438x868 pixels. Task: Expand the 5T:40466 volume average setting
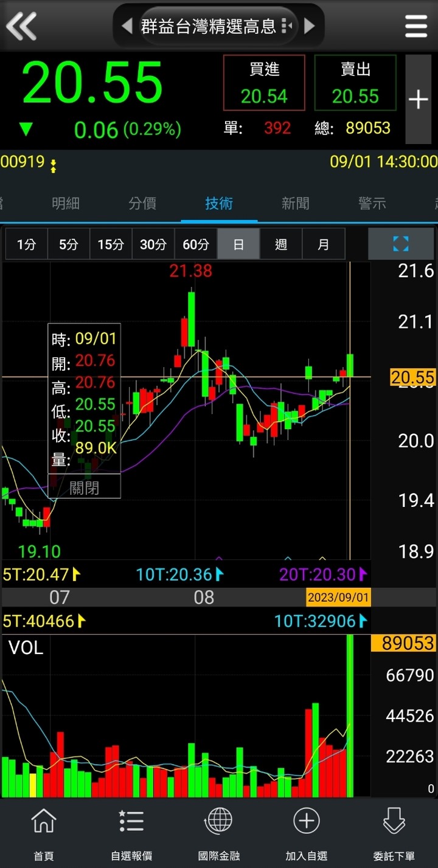[44, 621]
